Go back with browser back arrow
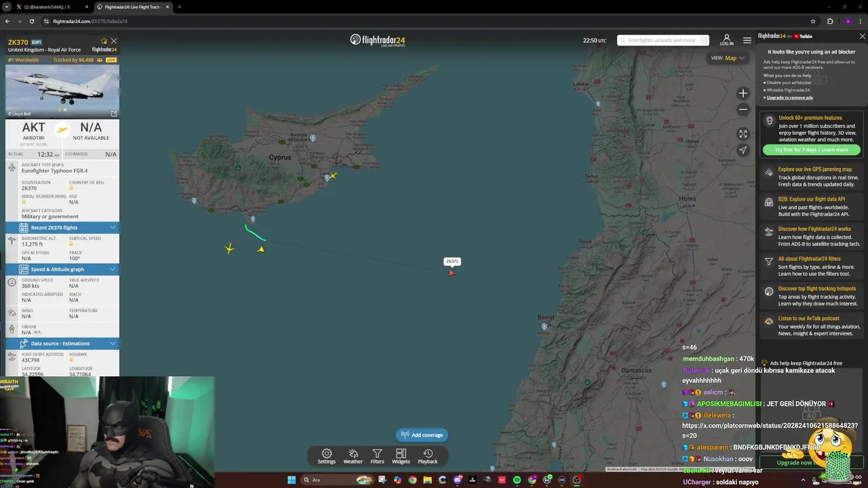The image size is (868, 488). (7, 21)
